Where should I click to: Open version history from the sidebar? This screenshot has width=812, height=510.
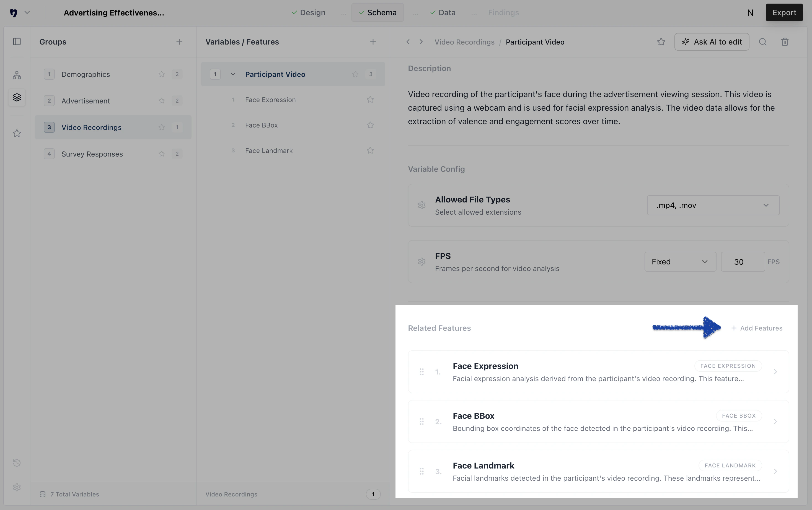click(x=17, y=463)
